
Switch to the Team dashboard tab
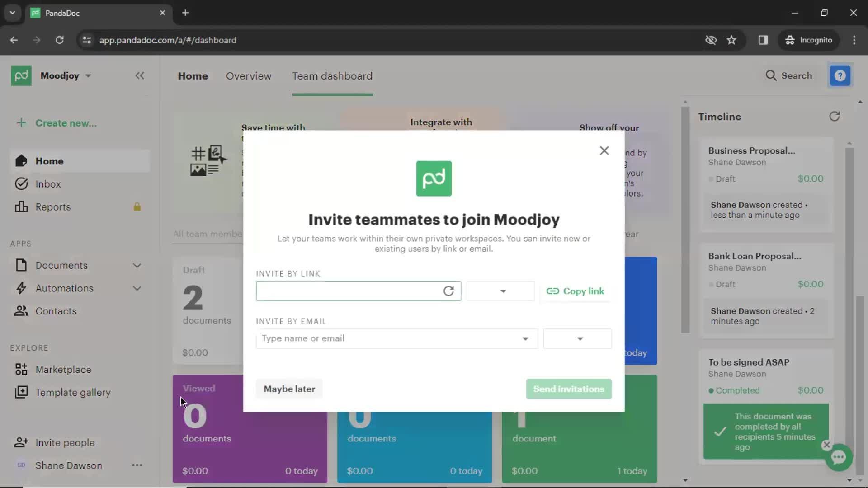pyautogui.click(x=331, y=75)
